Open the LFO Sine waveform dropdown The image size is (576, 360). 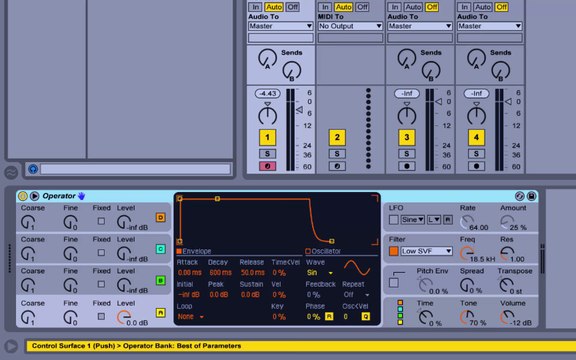pyautogui.click(x=412, y=220)
